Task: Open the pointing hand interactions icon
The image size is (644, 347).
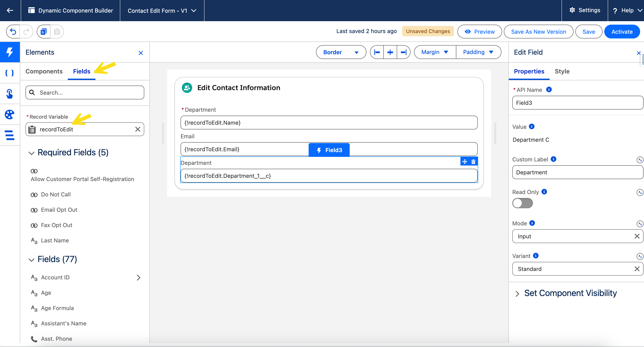Action: tap(10, 94)
